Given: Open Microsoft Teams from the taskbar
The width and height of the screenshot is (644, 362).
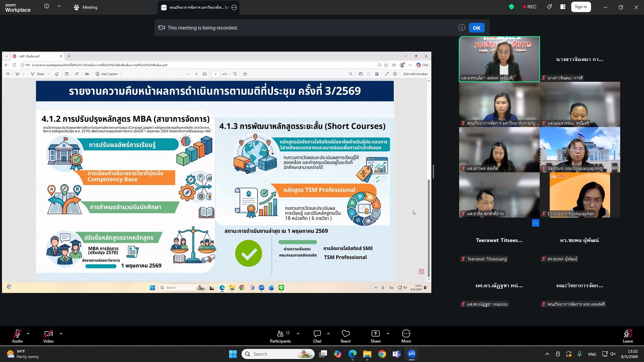Looking at the screenshot, I should [x=397, y=354].
